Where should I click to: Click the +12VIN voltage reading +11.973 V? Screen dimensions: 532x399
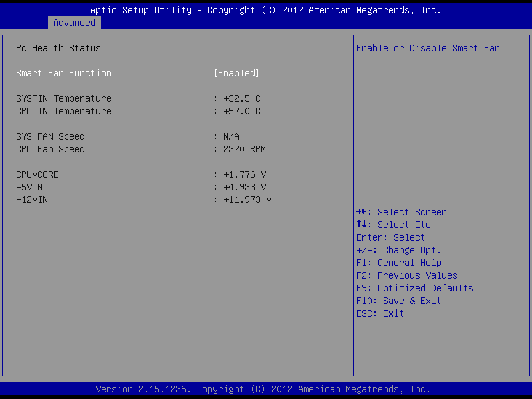click(247, 199)
